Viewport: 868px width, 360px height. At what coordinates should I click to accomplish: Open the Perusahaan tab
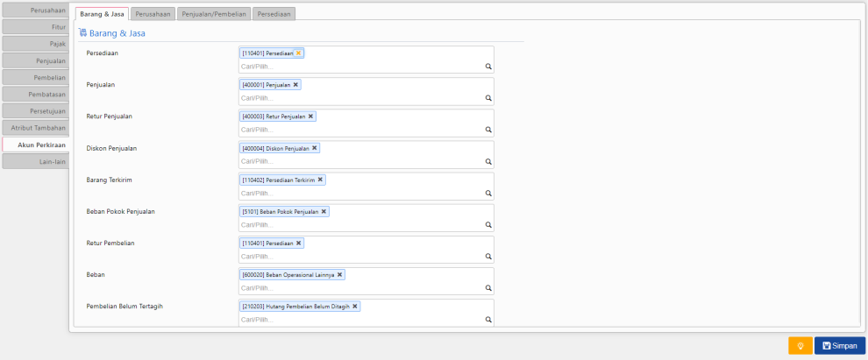tap(153, 14)
